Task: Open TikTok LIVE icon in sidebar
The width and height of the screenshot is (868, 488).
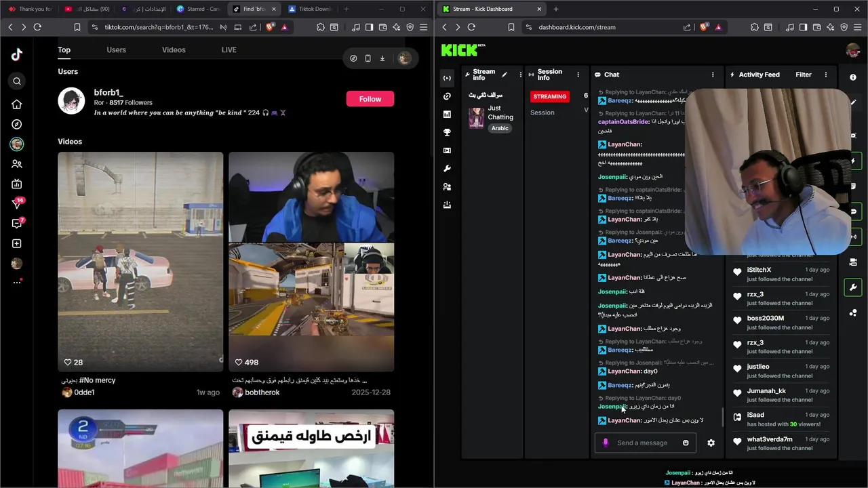Action: (x=17, y=184)
